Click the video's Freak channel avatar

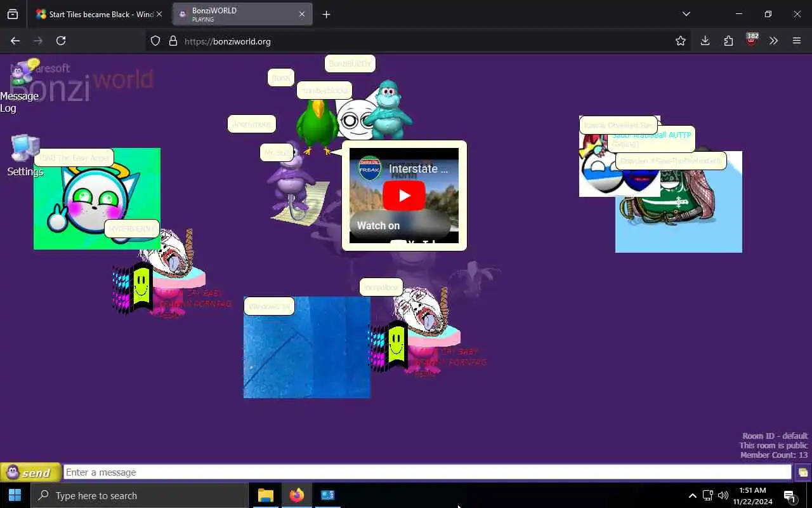370,169
